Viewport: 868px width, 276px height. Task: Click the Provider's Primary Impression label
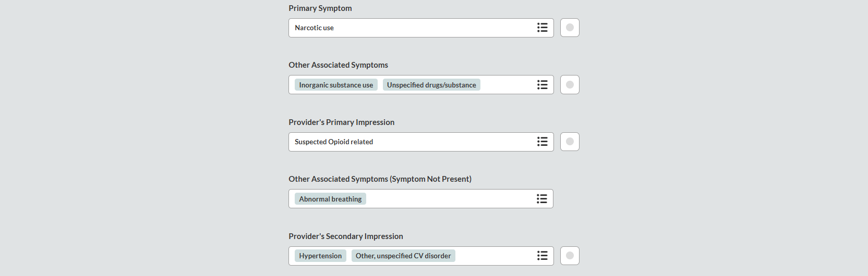tap(341, 122)
